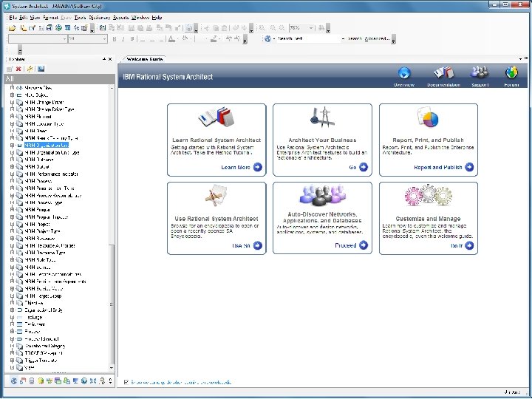Select the Stakeholder Category tree row
532x399 pixels.
(45, 346)
